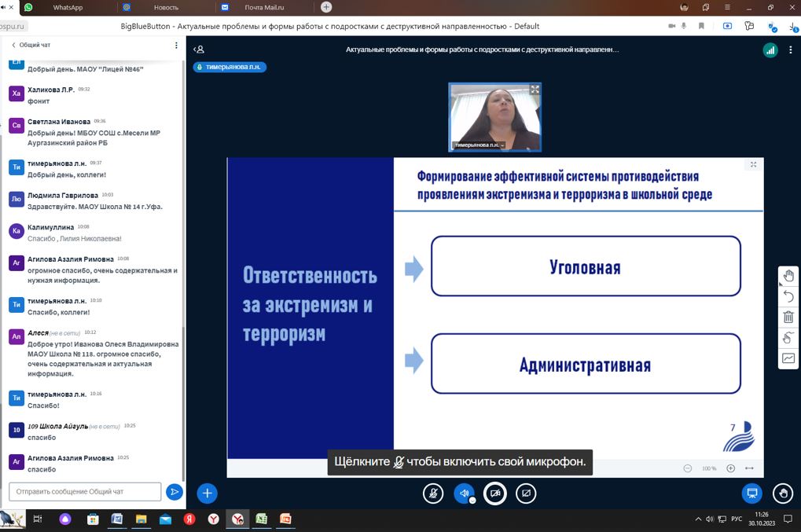Turn on webcam sharing
801x532 pixels.
[494, 493]
